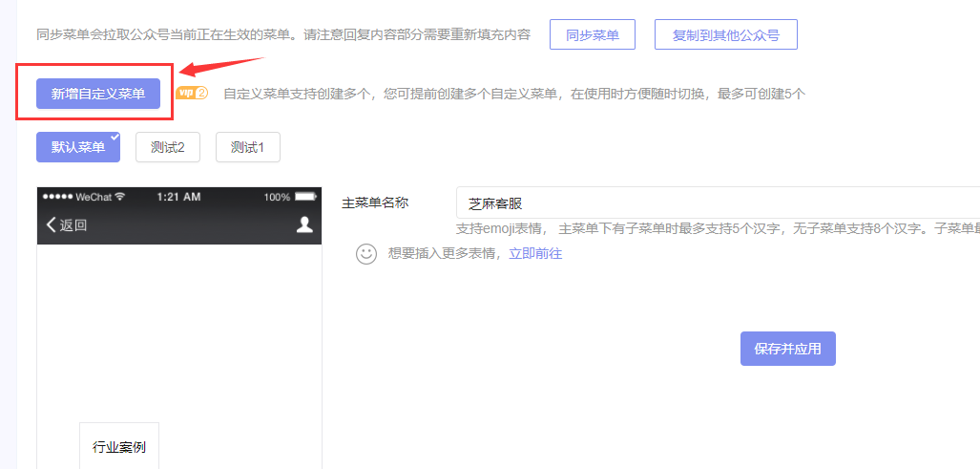Click the profile icon in phone preview
Screen dimensions: 980x469
(x=304, y=224)
